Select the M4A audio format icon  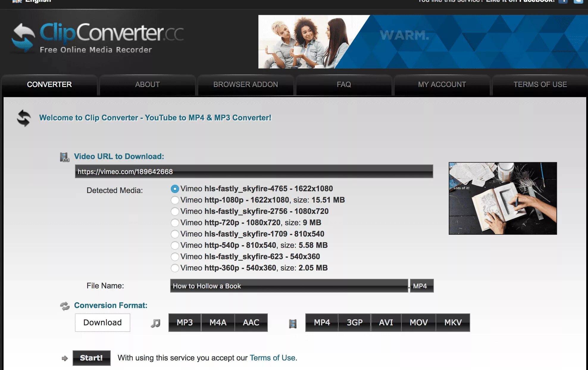click(x=218, y=322)
